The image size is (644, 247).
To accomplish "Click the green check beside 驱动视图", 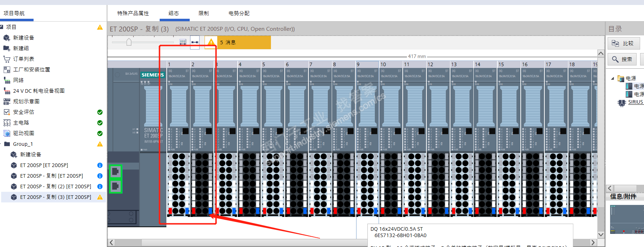I will point(100,133).
